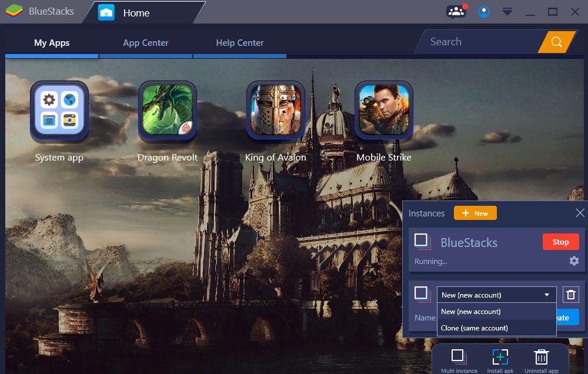Delete the new instance with trash icon
The image size is (588, 374).
pyautogui.click(x=571, y=295)
